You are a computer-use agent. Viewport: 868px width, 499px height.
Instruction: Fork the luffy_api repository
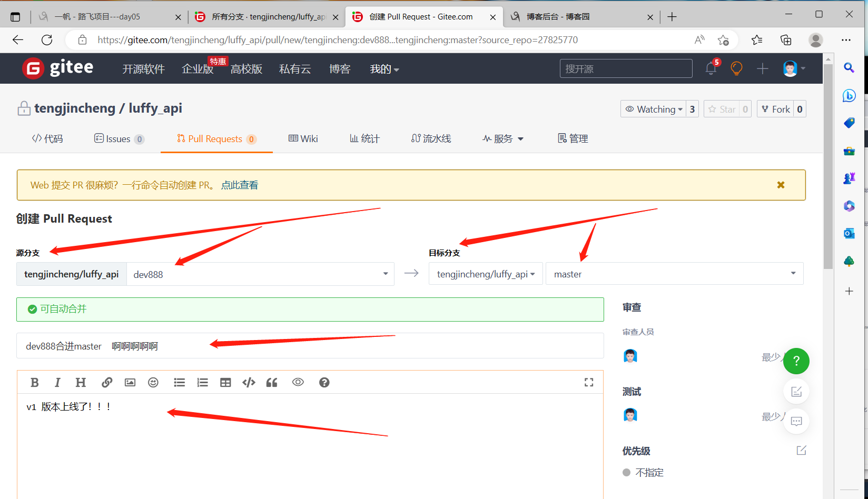[x=775, y=109]
